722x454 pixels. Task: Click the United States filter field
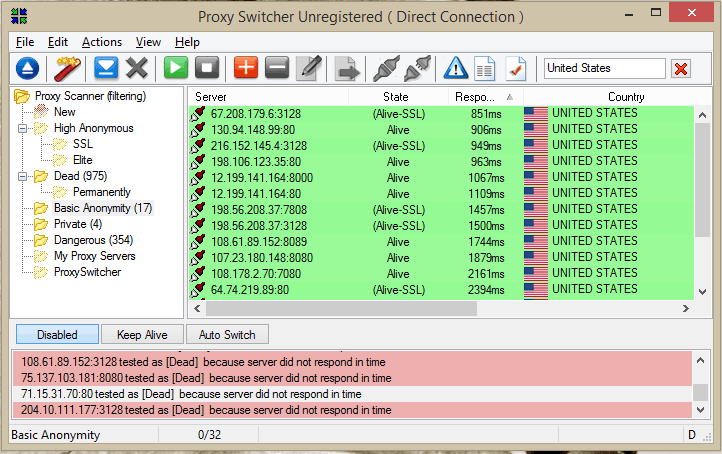(605, 68)
